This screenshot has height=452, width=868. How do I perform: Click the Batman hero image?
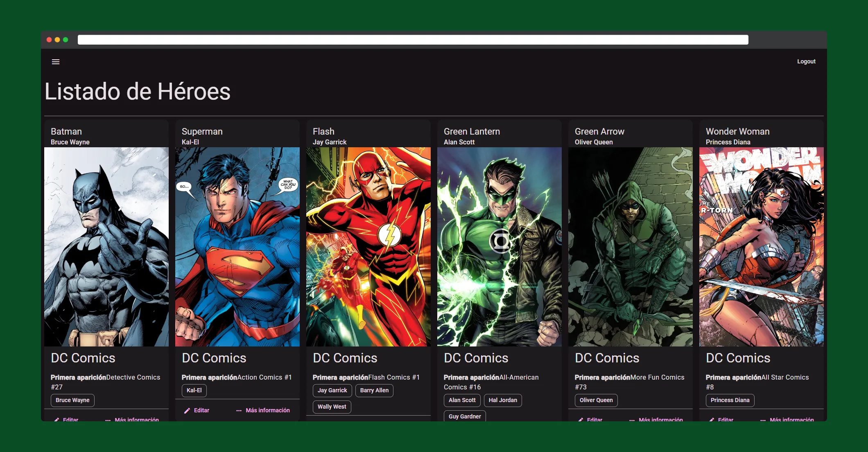[x=106, y=247]
